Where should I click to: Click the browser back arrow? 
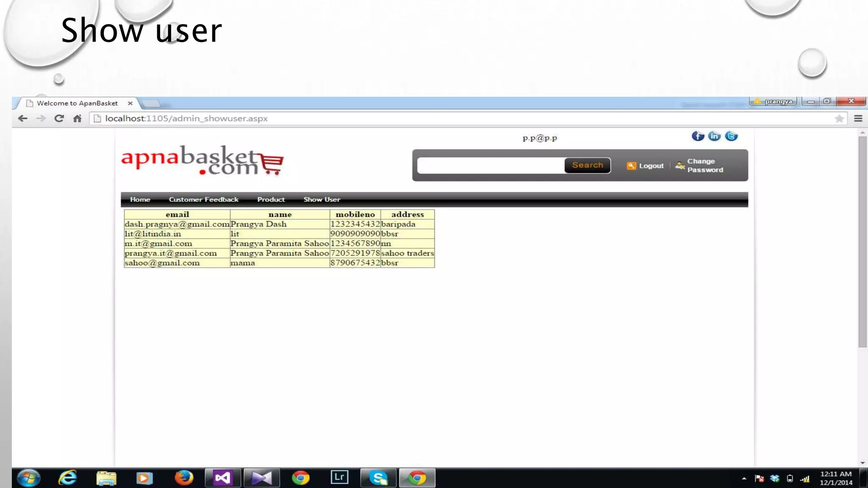[23, 119]
